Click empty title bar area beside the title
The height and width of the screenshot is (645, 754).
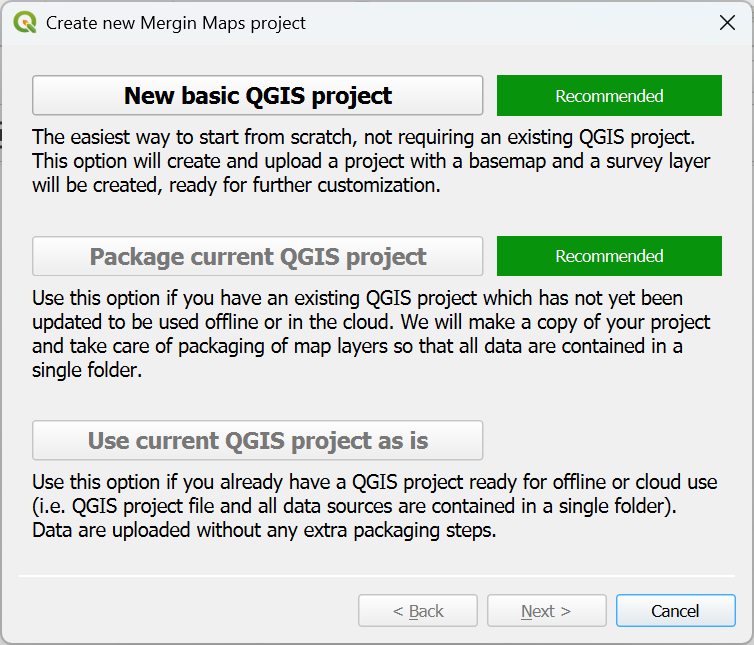[x=500, y=22]
